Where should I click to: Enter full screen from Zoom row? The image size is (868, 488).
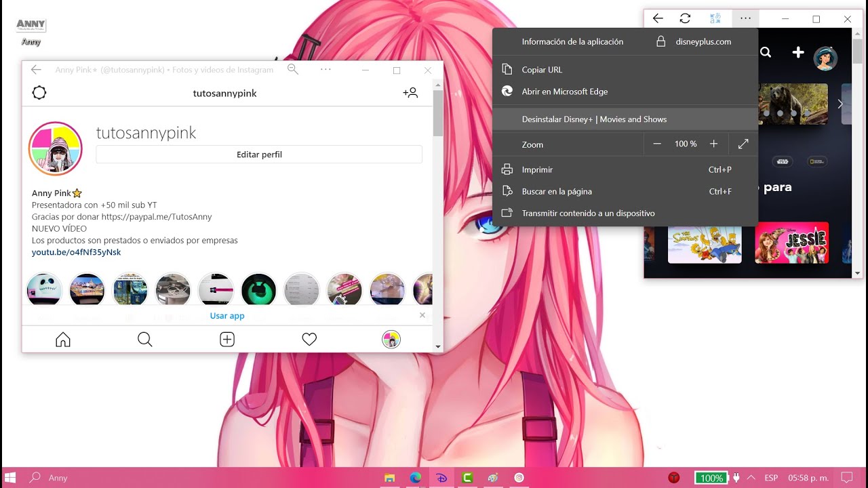pos(743,144)
